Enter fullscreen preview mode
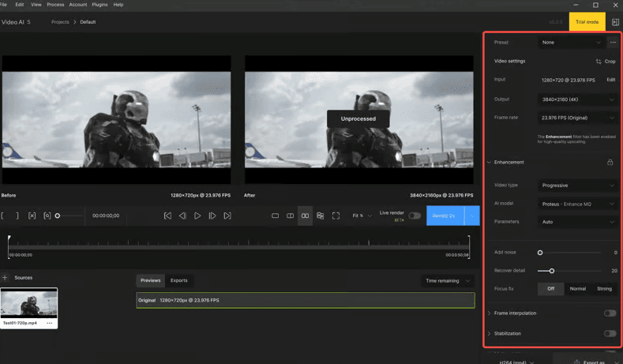This screenshot has width=623, height=364. pos(336,216)
